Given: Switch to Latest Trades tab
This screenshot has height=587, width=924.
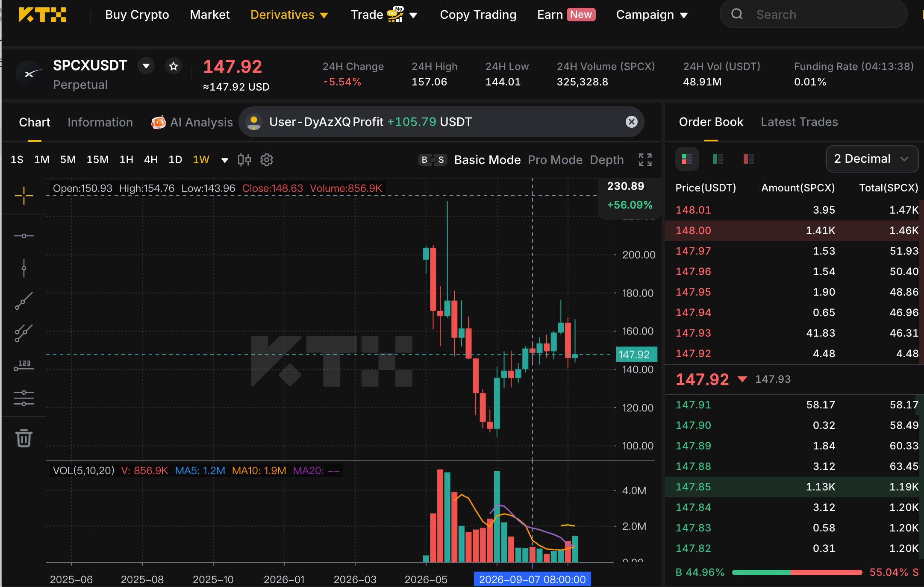Looking at the screenshot, I should click(799, 122).
